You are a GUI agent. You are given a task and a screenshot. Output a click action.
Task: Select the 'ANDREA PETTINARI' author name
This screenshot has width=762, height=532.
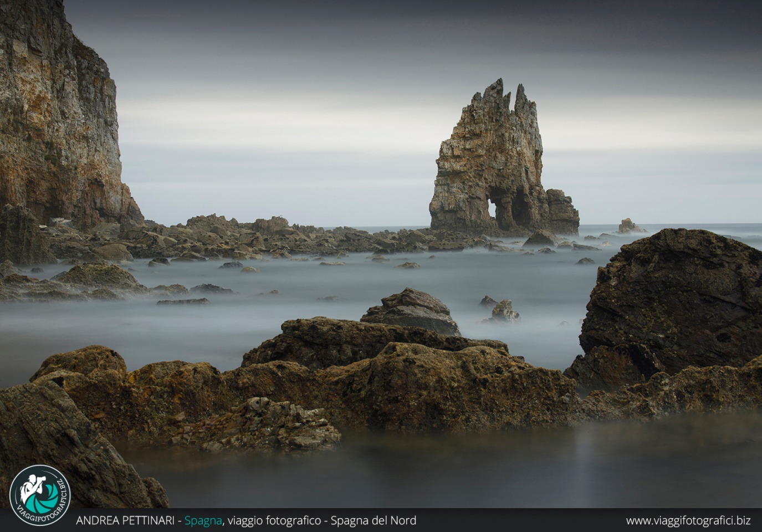[x=126, y=521]
